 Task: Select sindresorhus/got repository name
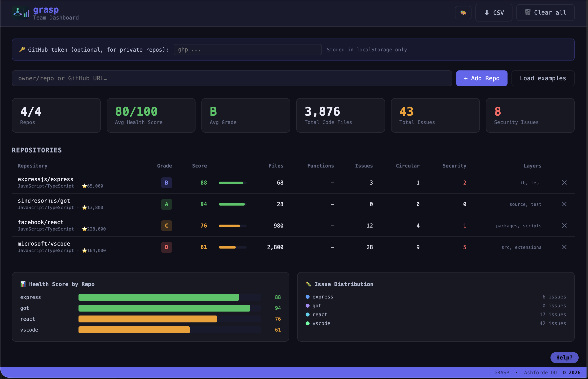44,200
